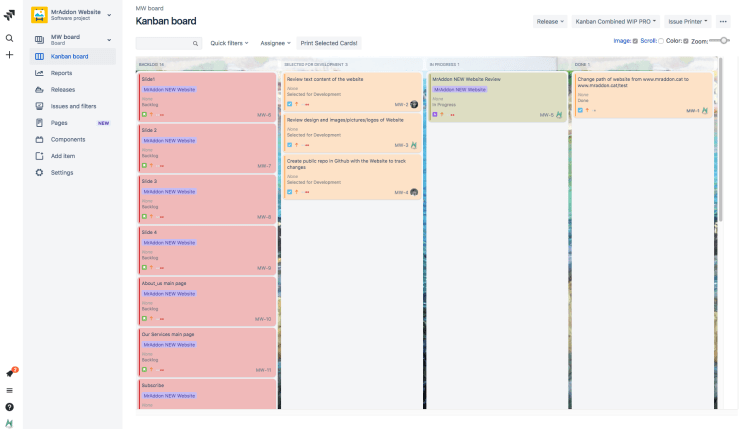Click the assignee avatar on card MW-2
The height and width of the screenshot is (429, 739).
click(x=413, y=145)
